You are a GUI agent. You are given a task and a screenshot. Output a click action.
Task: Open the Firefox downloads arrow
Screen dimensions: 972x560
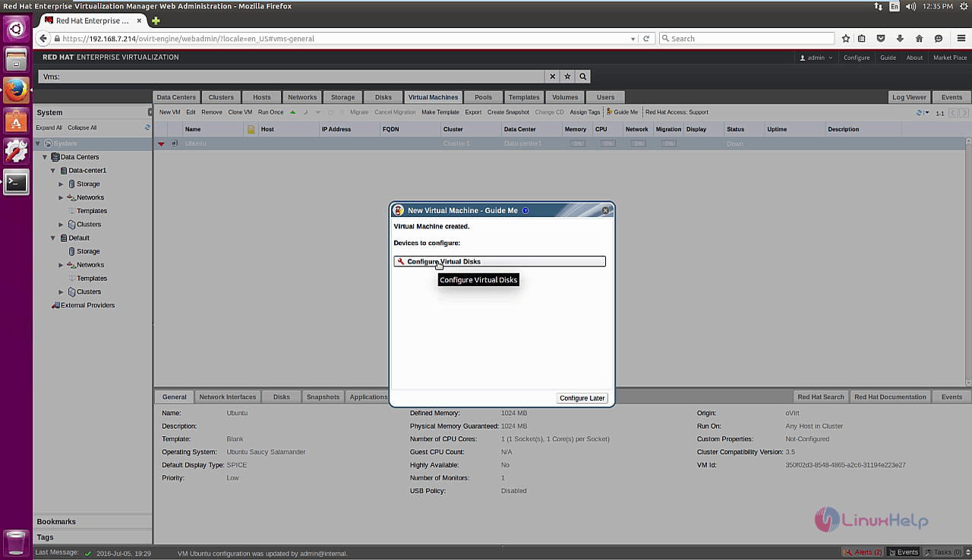[900, 38]
